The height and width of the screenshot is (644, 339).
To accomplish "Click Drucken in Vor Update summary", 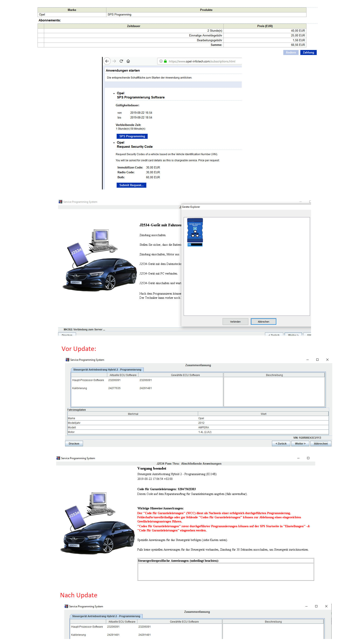I will pos(74,443).
